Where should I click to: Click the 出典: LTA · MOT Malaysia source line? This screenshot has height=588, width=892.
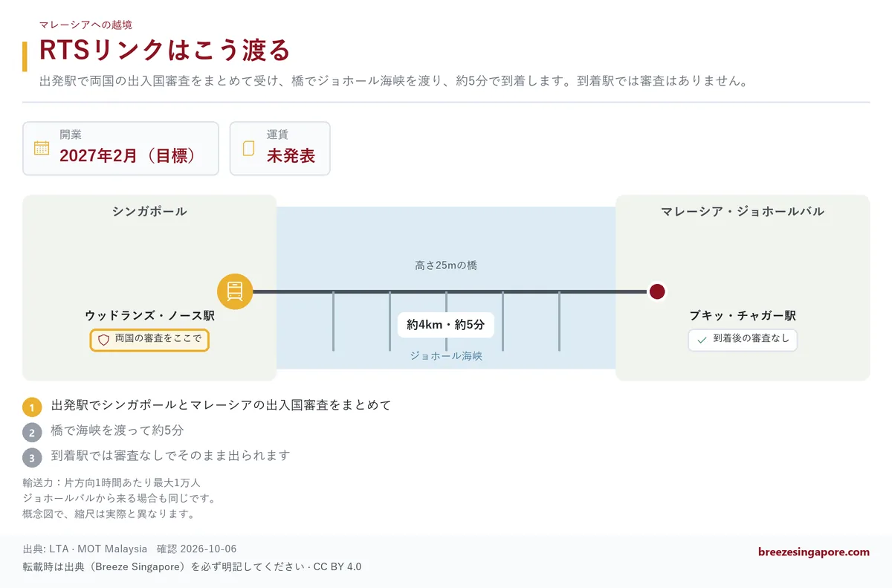(x=85, y=549)
